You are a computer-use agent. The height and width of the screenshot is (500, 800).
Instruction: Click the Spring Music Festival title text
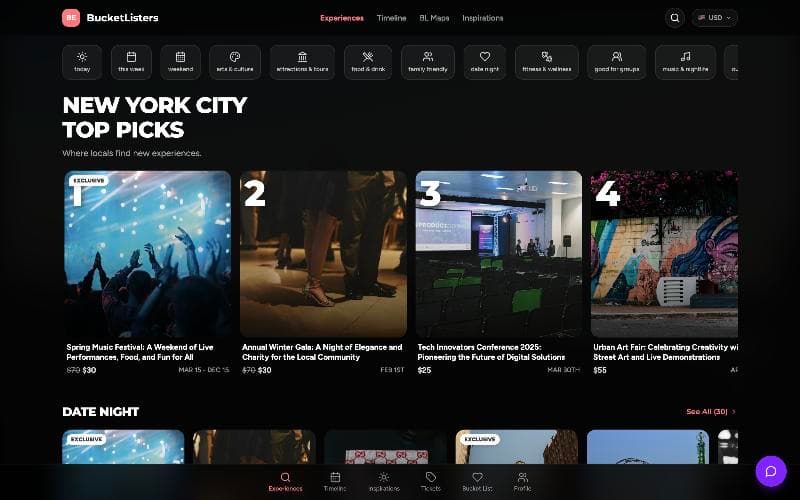point(140,352)
